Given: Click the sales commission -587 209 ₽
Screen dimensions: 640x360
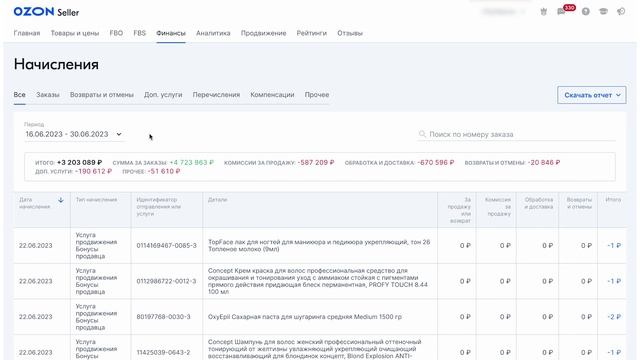Looking at the screenshot, I should 316,162.
